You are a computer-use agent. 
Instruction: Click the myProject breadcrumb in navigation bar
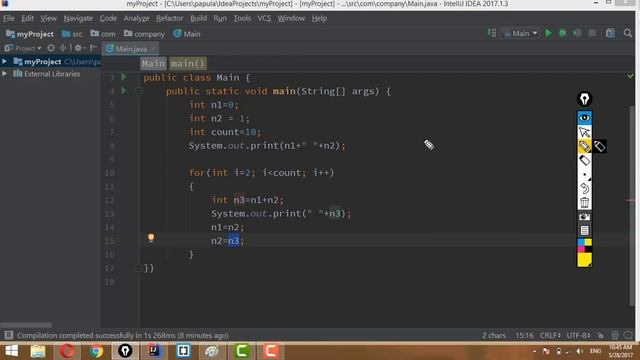(30, 34)
